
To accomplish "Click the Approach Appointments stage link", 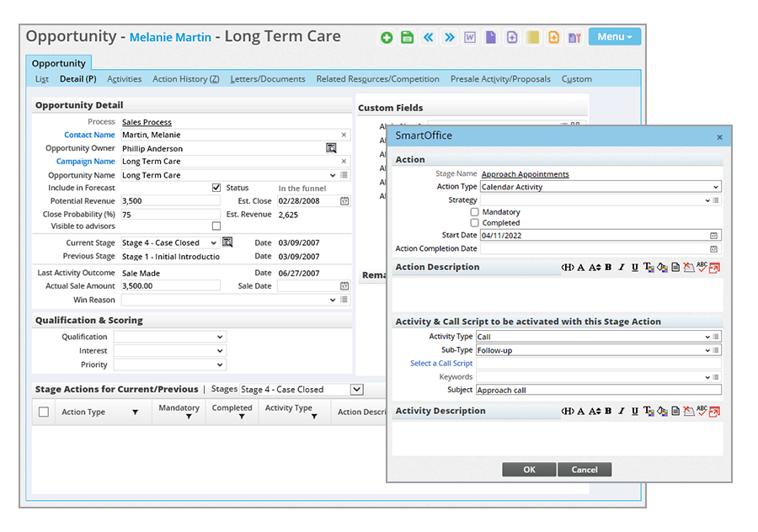I will tap(525, 174).
